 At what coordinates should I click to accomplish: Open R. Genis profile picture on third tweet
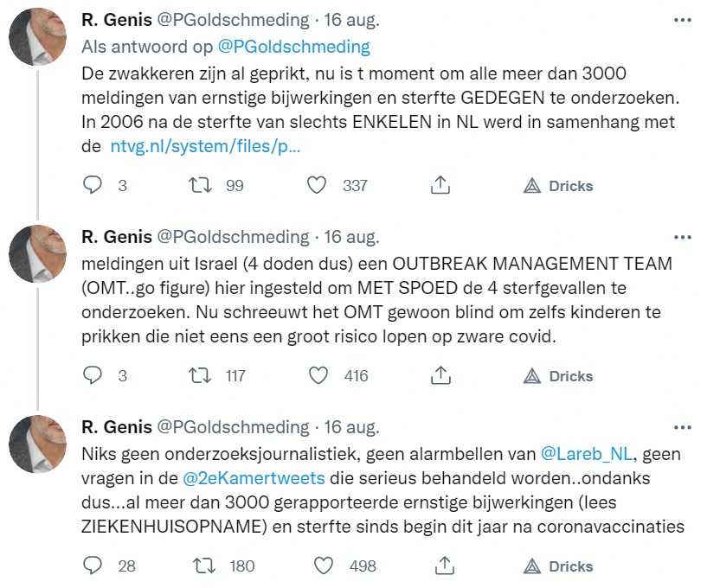click(38, 444)
